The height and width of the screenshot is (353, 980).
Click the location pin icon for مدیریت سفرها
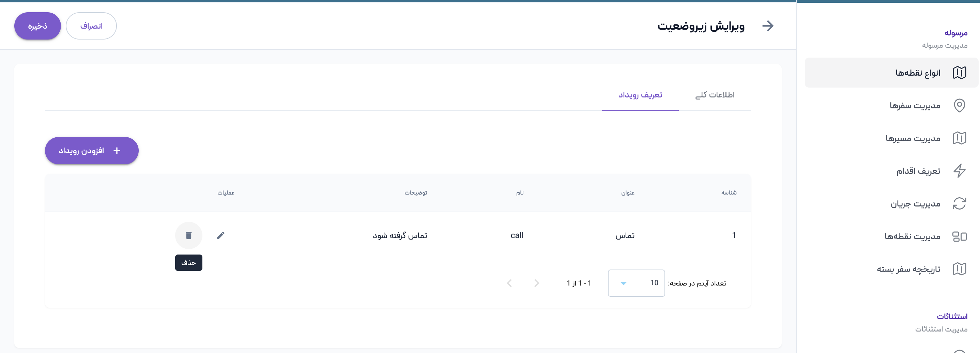[959, 105]
